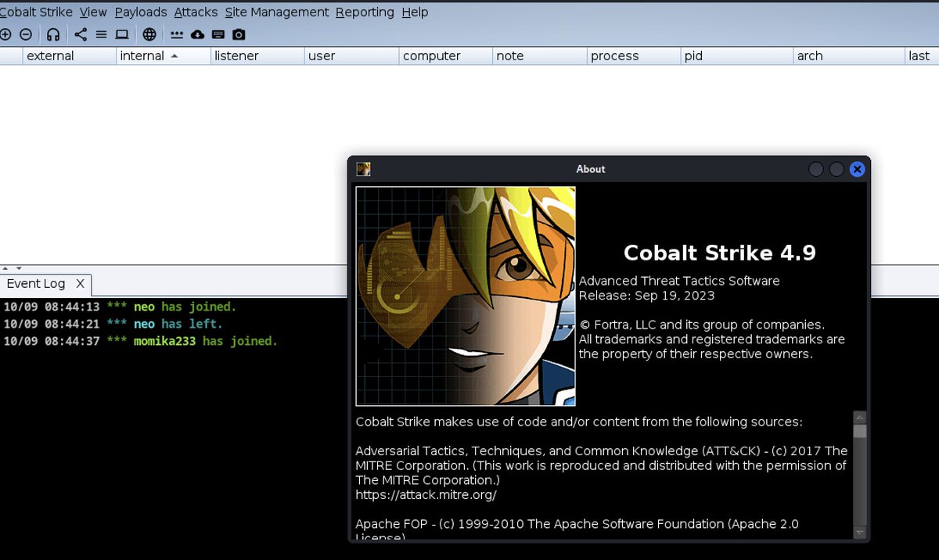
Task: View screenshots with the camera icon
Action: tap(239, 34)
